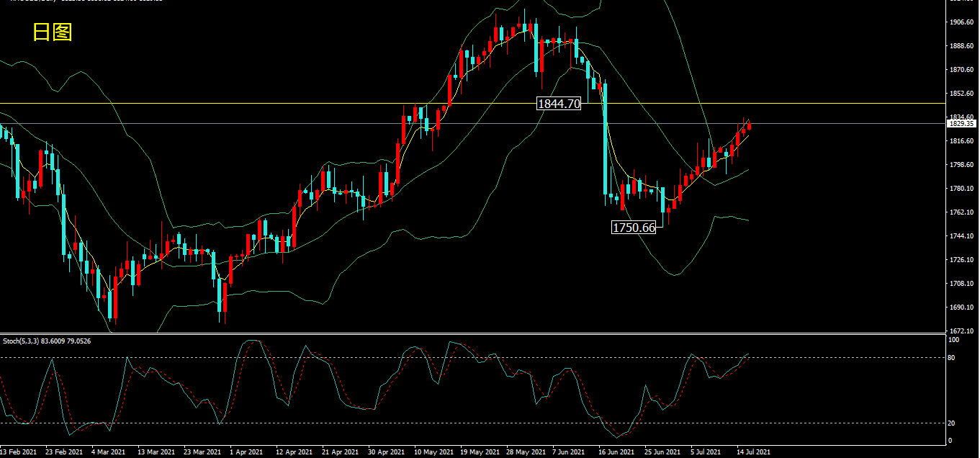The image size is (980, 458).
Task: Click 1852.60 on the price scale
Action: click(x=962, y=94)
